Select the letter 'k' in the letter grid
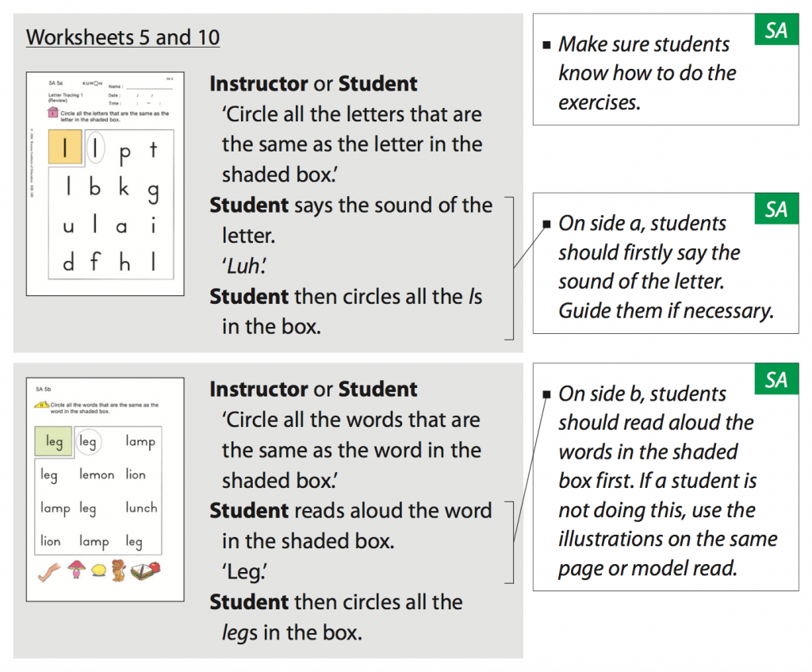This screenshot has height=672, width=812. (124, 187)
